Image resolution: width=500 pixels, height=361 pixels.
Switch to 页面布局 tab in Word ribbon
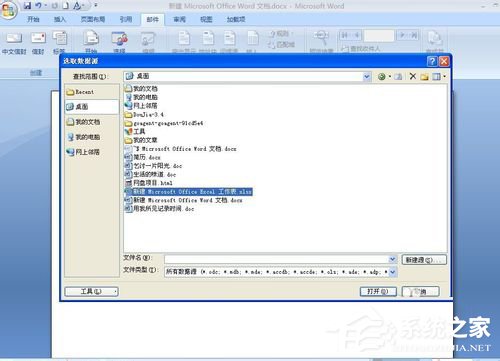[93, 20]
